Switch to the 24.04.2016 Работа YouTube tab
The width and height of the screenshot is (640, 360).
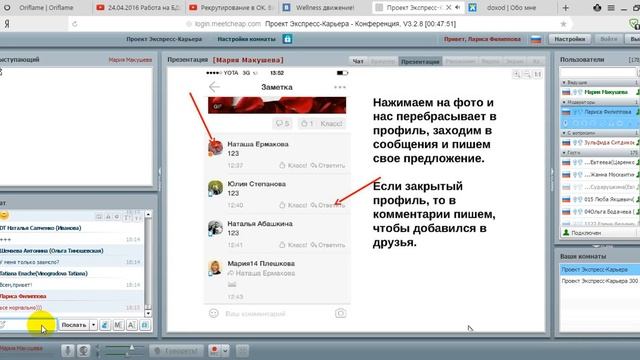tap(139, 8)
